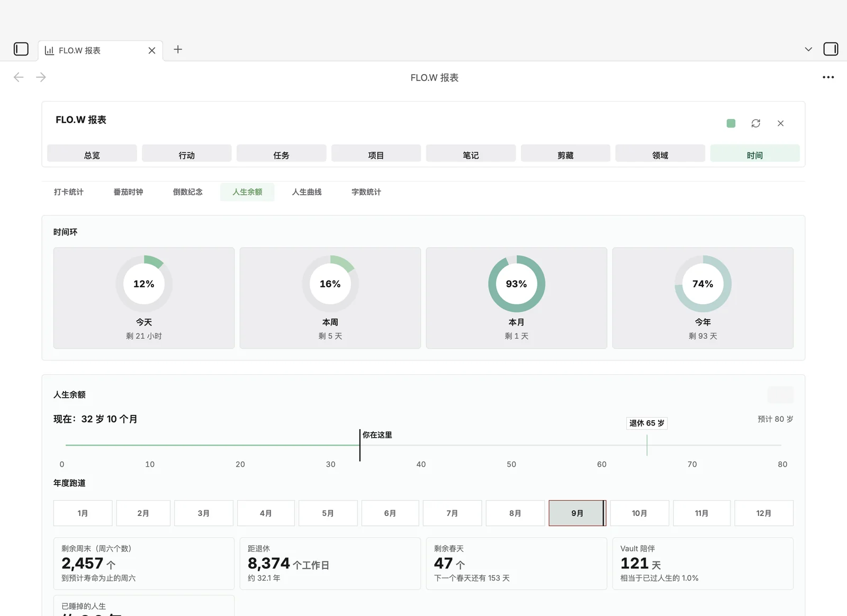Open the three-dots more options menu
This screenshot has height=616, width=847.
pos(828,77)
